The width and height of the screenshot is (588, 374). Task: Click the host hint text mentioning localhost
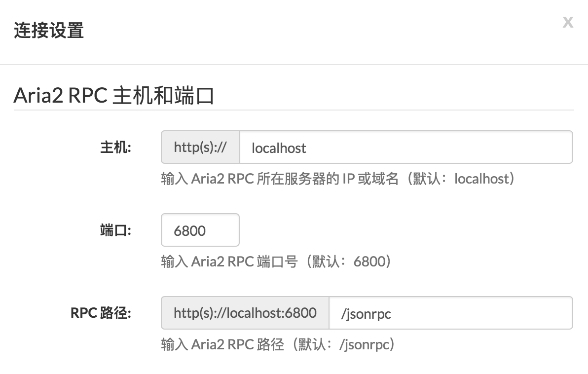pos(337,179)
